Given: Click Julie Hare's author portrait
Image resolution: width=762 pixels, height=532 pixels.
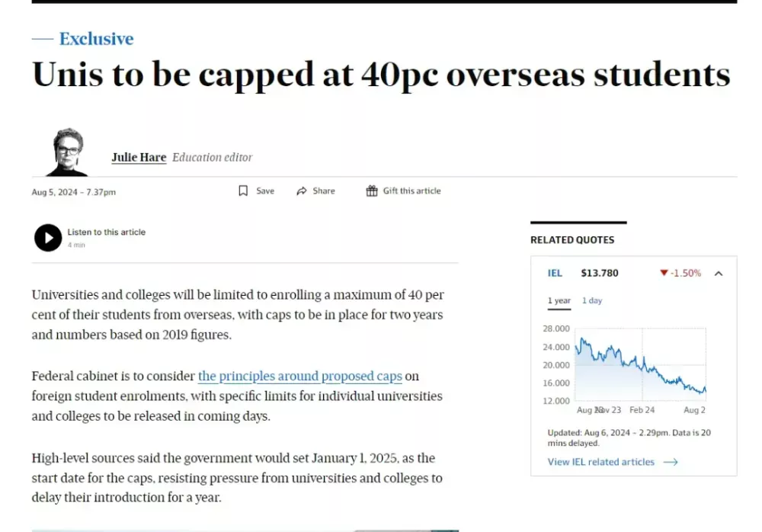Looking at the screenshot, I should coord(68,152).
